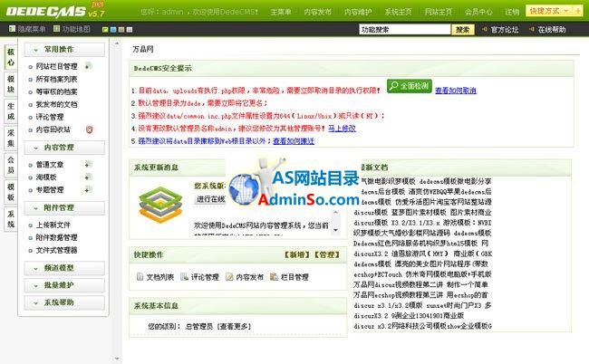Go to 网站主页 in top navigation

[439, 12]
